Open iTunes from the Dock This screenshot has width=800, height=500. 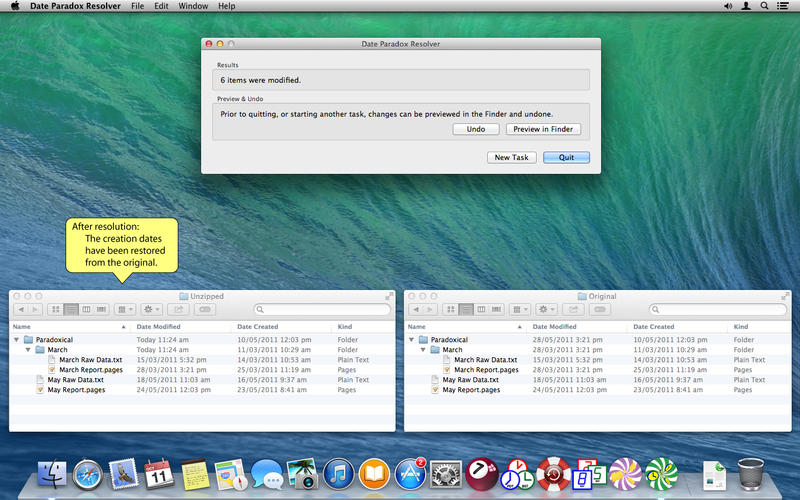pyautogui.click(x=339, y=474)
